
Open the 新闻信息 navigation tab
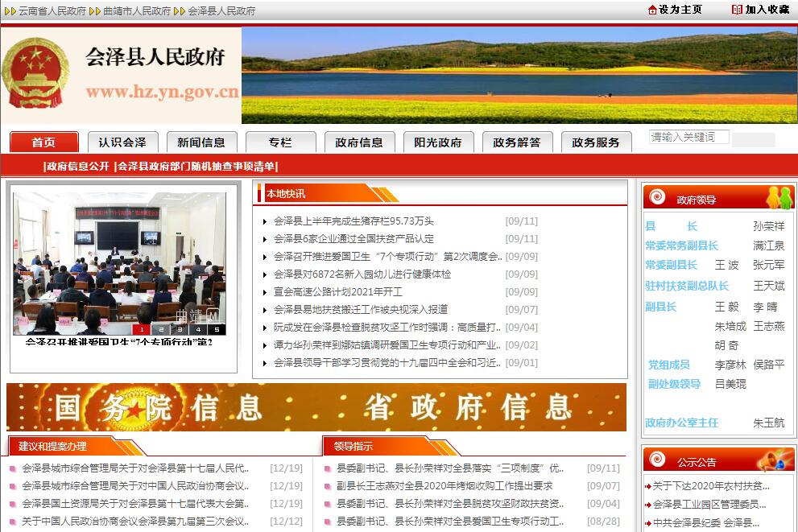click(x=201, y=142)
